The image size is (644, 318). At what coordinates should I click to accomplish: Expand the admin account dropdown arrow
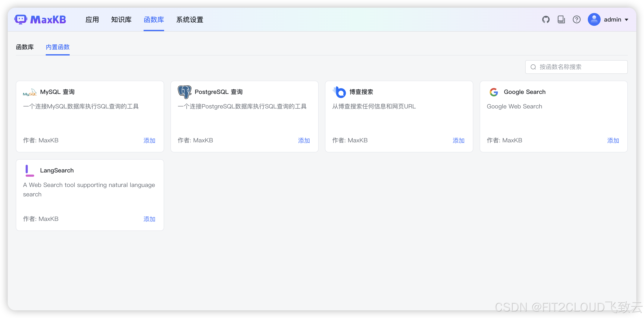[x=626, y=20]
